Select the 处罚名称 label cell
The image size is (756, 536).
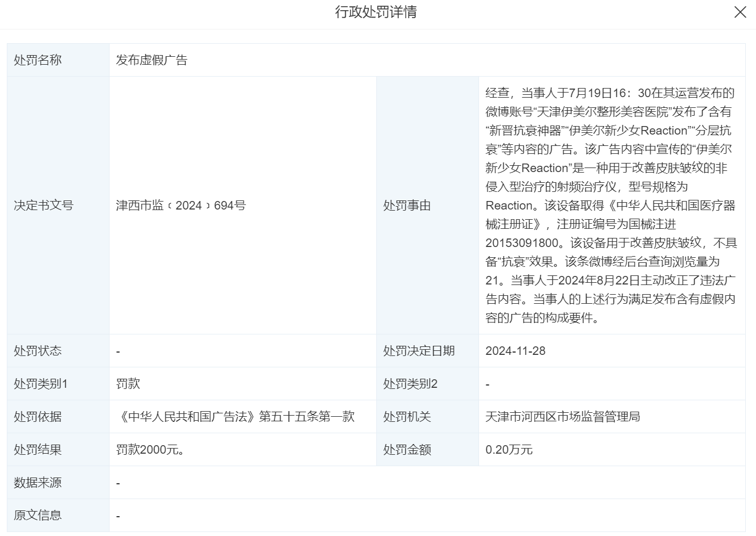pyautogui.click(x=58, y=60)
